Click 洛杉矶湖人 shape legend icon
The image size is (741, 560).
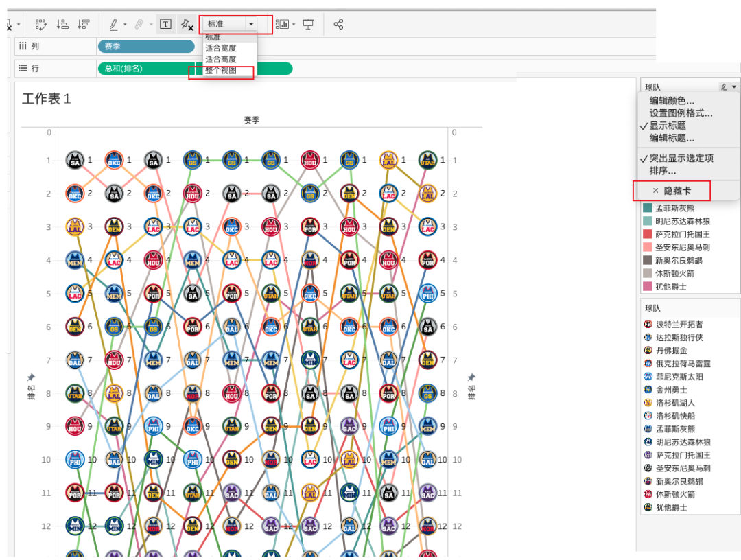(x=648, y=403)
